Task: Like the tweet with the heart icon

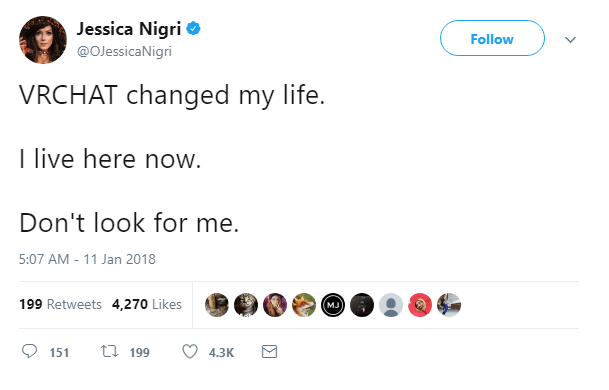Action: (x=190, y=352)
